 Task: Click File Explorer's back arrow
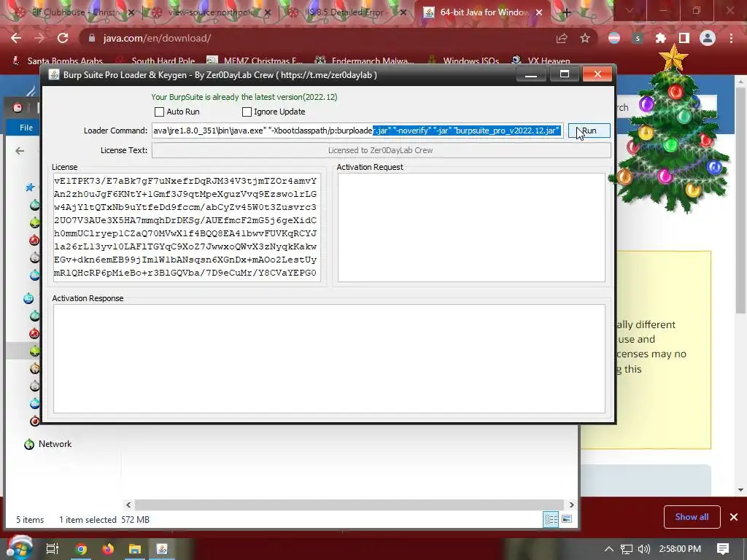(20, 151)
